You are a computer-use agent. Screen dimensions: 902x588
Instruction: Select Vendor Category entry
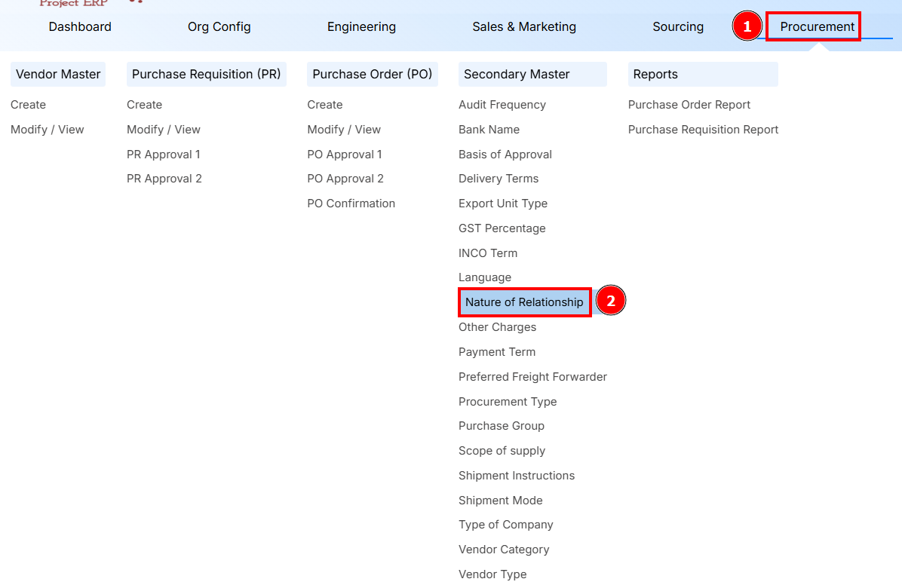point(504,550)
